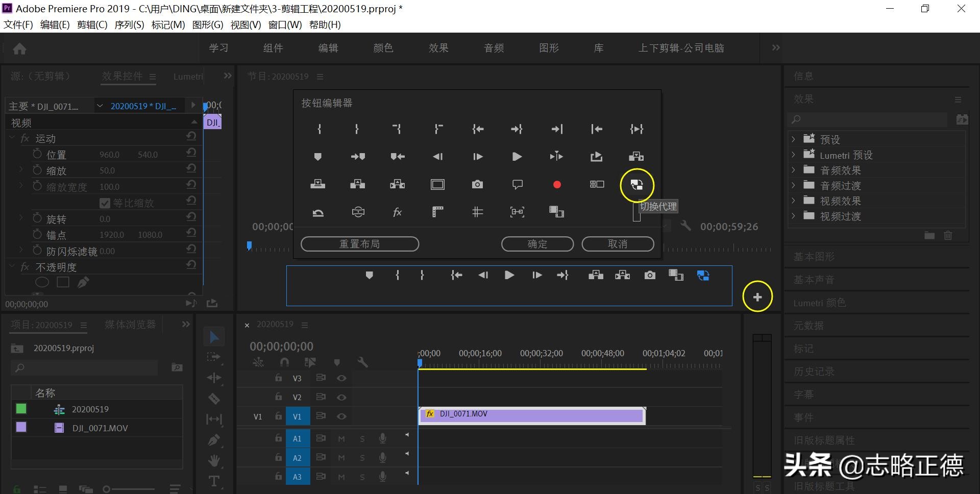The width and height of the screenshot is (980, 494).
Task: Click the add marker icon in the toolbar strip
Action: (337, 362)
